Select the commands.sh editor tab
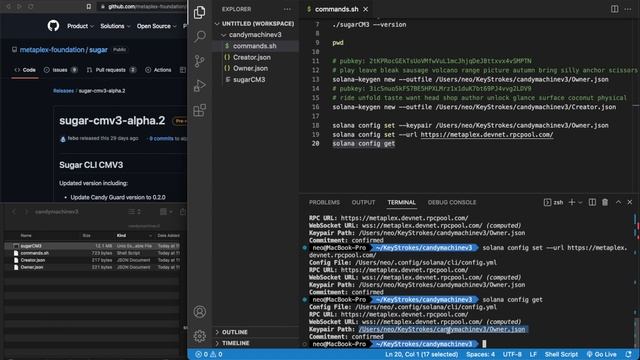 click(x=336, y=9)
